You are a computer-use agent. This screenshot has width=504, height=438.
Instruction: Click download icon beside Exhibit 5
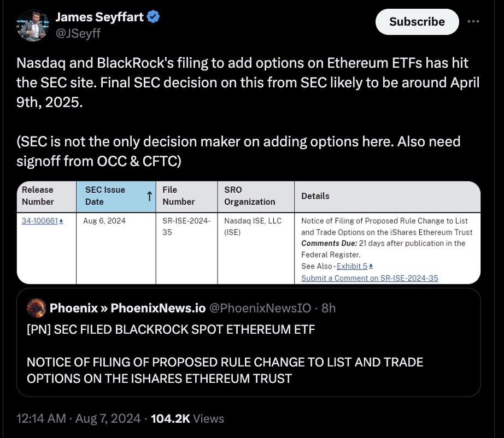[371, 267]
